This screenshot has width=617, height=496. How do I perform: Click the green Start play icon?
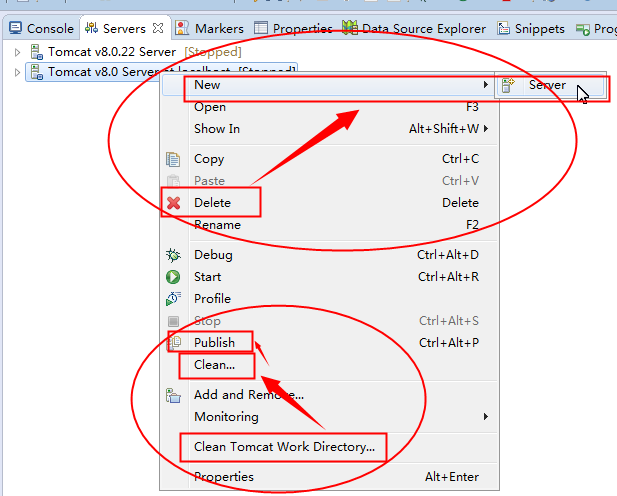coord(173,277)
